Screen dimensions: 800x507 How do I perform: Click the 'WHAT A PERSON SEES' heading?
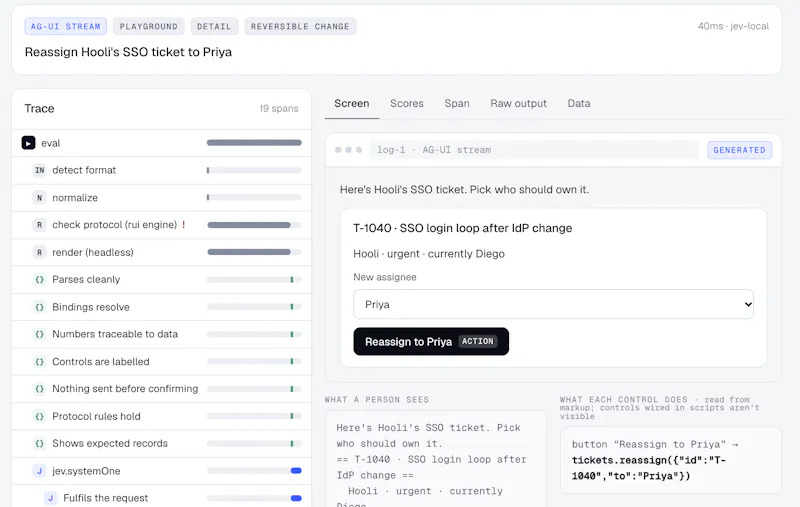(x=377, y=400)
